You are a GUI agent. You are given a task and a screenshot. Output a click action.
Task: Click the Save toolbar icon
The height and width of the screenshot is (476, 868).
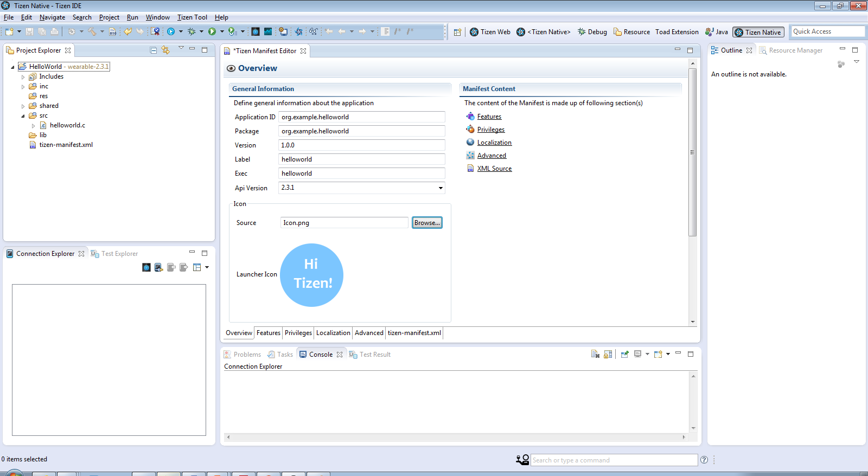[29, 31]
